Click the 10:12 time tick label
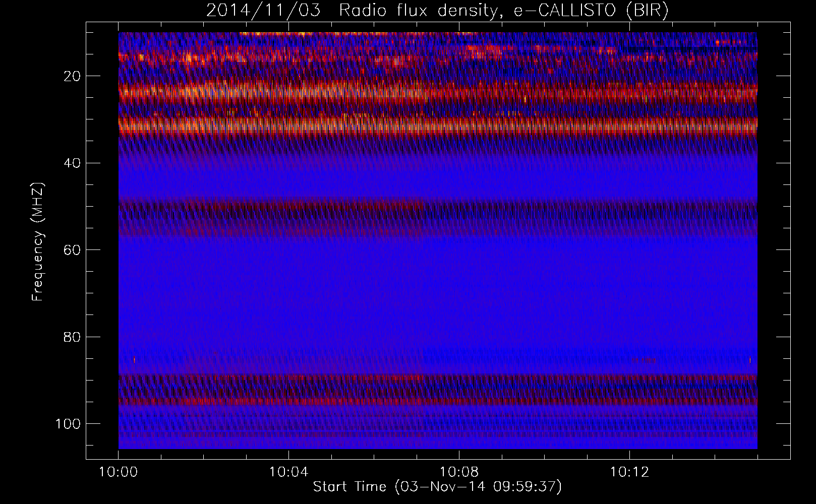816x504 pixels. 629,472
